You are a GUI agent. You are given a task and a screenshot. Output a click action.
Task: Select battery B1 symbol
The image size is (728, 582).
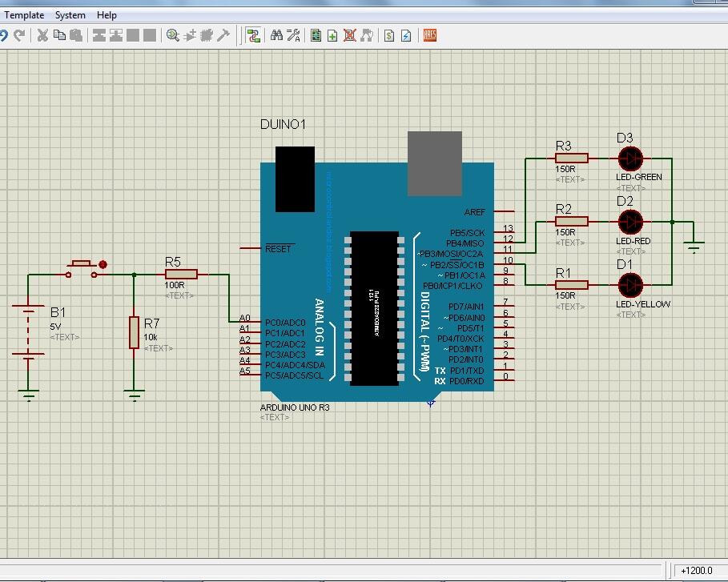point(28,331)
